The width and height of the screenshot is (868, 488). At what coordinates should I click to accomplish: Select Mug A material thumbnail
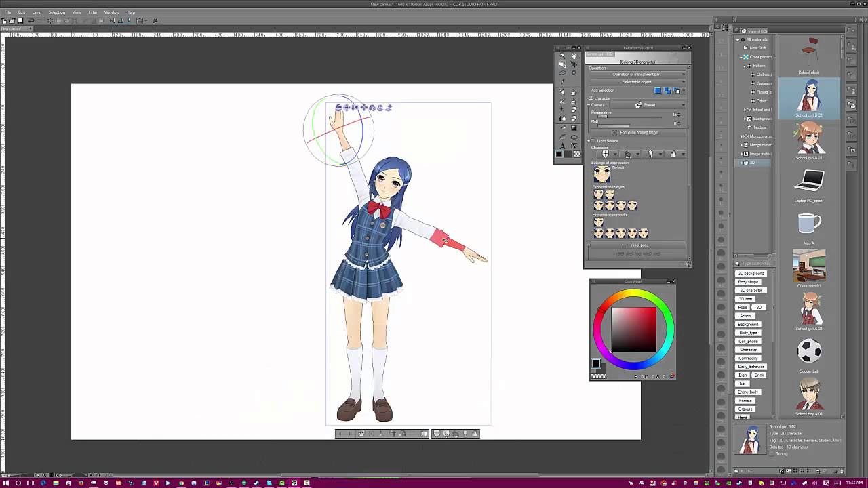pyautogui.click(x=809, y=226)
